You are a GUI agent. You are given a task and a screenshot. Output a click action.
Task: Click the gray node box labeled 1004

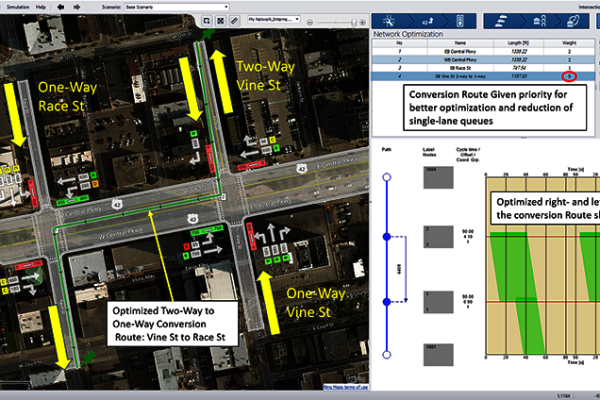438,177
